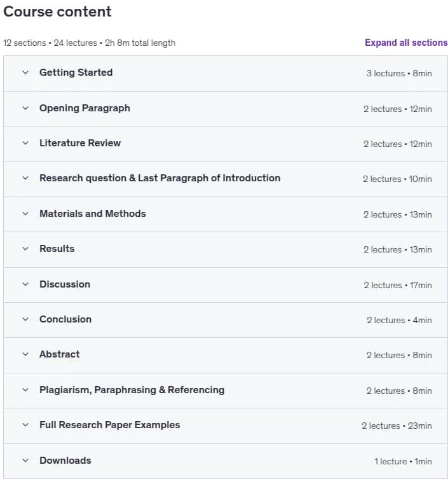The height and width of the screenshot is (479, 448).
Task: Open the Research question & Last Paragraph chevron
Action: 25,178
